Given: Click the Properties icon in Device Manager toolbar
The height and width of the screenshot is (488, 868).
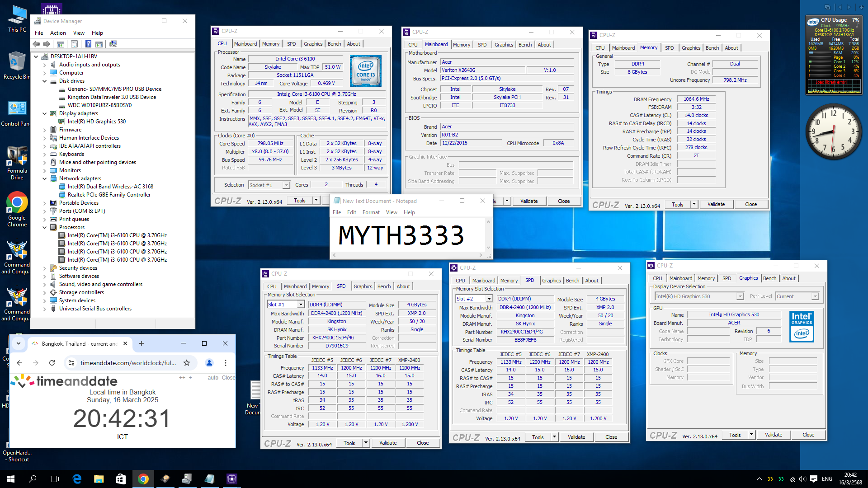Looking at the screenshot, I should pyautogui.click(x=75, y=44).
